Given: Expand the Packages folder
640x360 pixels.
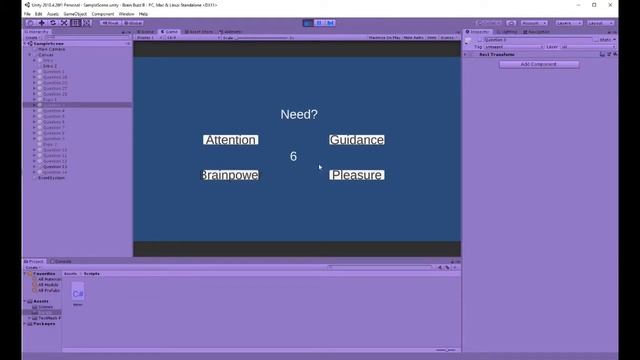Looking at the screenshot, I should coord(25,324).
